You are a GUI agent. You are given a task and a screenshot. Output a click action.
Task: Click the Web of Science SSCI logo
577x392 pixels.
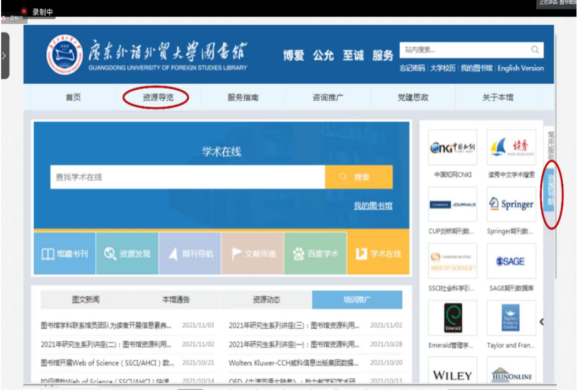452,261
